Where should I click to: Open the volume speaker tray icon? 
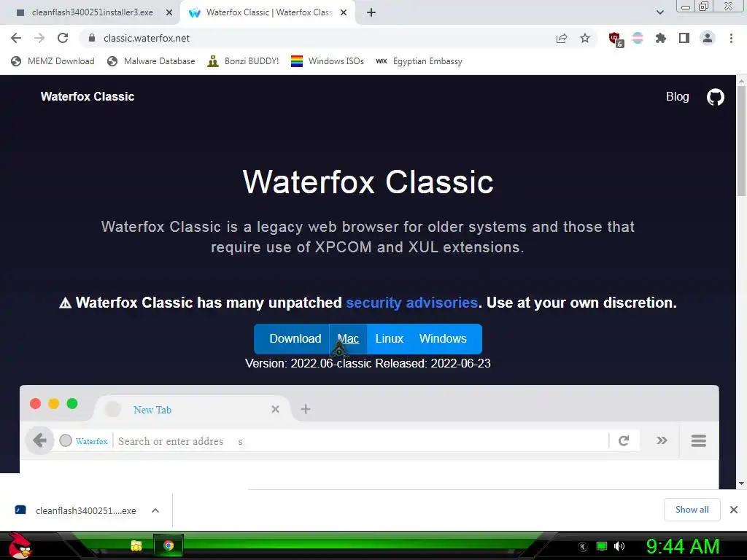tap(619, 546)
